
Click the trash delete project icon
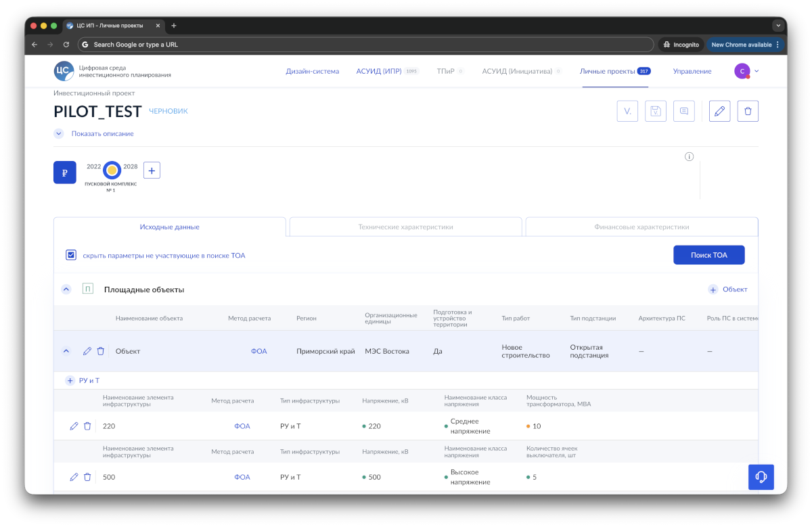[x=748, y=111]
